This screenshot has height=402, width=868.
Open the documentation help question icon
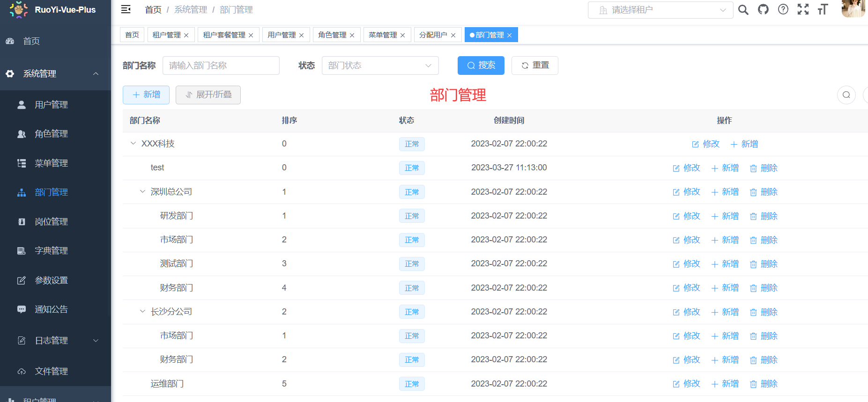[783, 9]
